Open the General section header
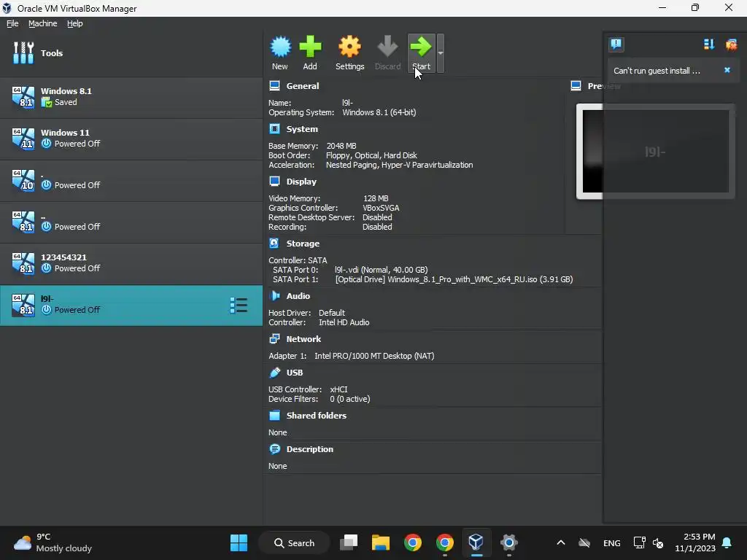The height and width of the screenshot is (560, 747). [303, 86]
